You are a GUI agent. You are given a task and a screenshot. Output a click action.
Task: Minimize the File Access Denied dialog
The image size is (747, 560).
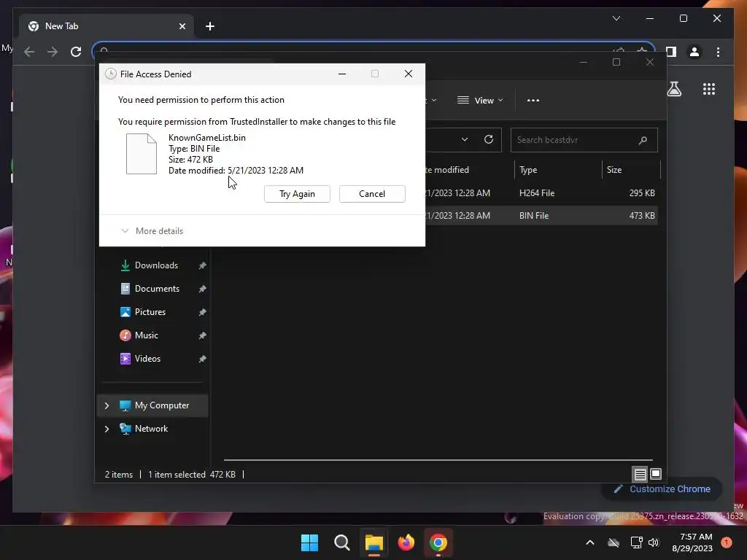pyautogui.click(x=342, y=74)
